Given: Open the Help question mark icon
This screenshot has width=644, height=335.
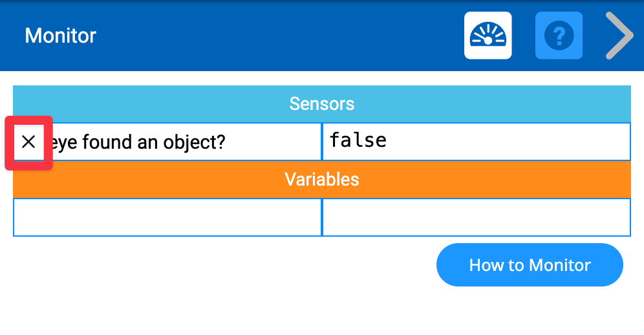Looking at the screenshot, I should (559, 36).
